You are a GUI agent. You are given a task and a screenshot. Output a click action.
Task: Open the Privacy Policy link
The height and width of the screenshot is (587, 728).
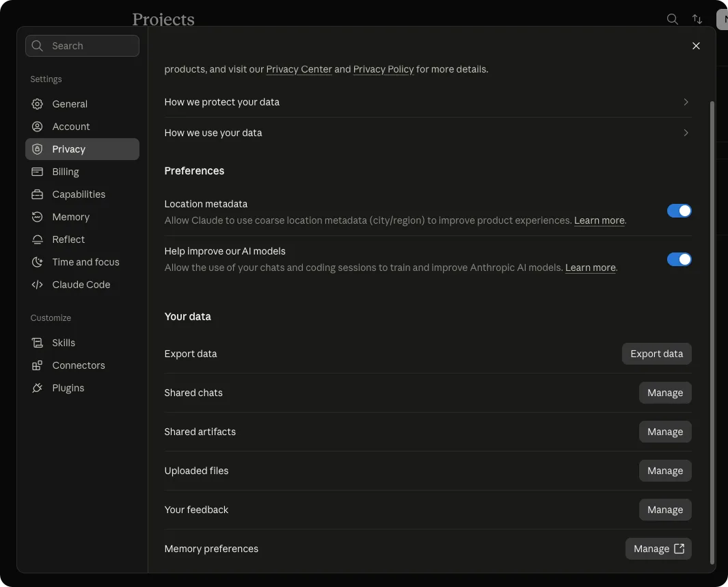(x=383, y=69)
